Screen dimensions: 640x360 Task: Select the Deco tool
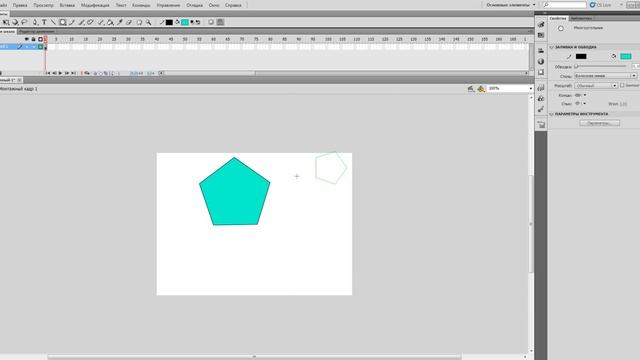click(90, 22)
